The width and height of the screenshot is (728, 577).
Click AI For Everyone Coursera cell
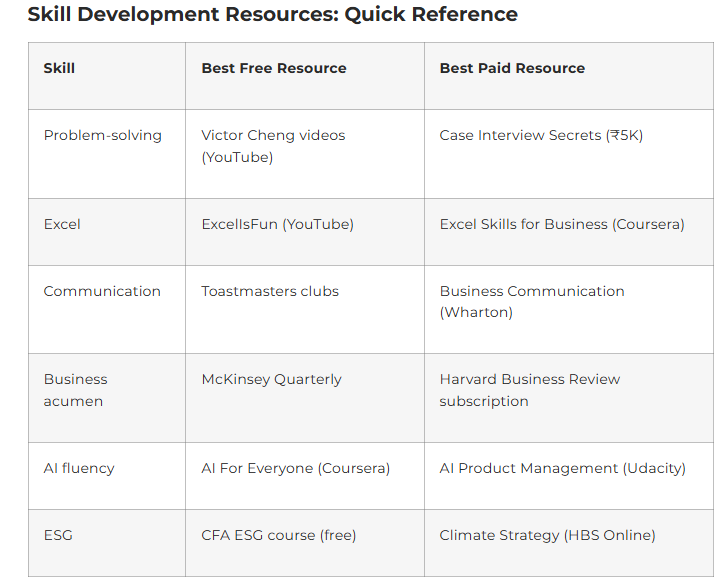[295, 468]
